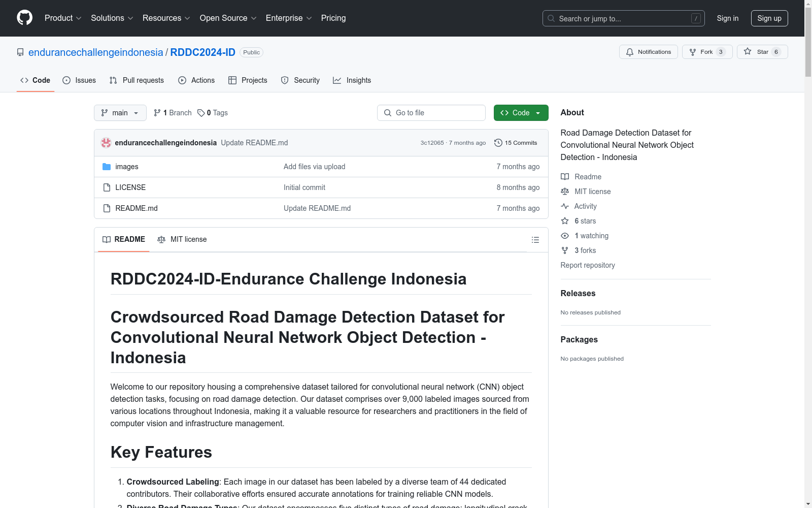The height and width of the screenshot is (508, 812).
Task: Click the README.md file icon
Action: (x=107, y=208)
